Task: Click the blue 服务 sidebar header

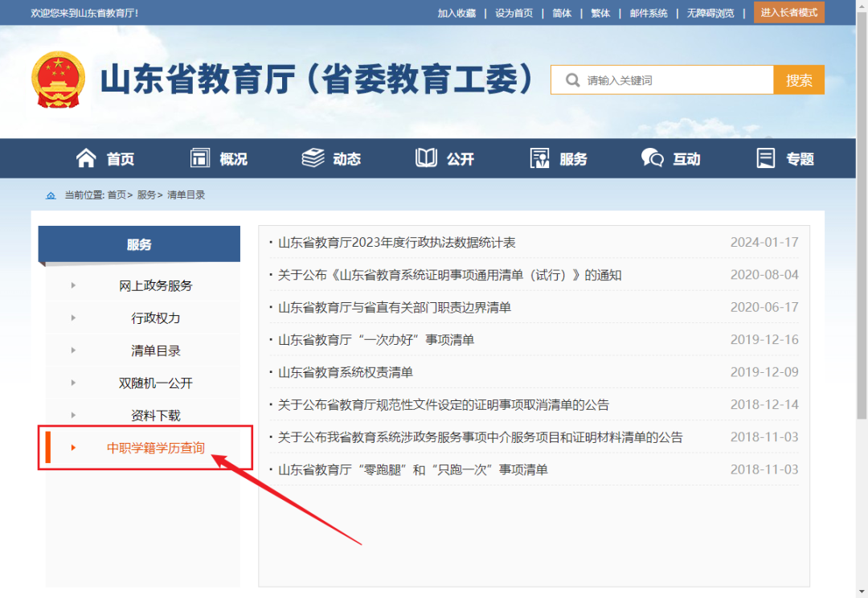Action: pyautogui.click(x=139, y=244)
